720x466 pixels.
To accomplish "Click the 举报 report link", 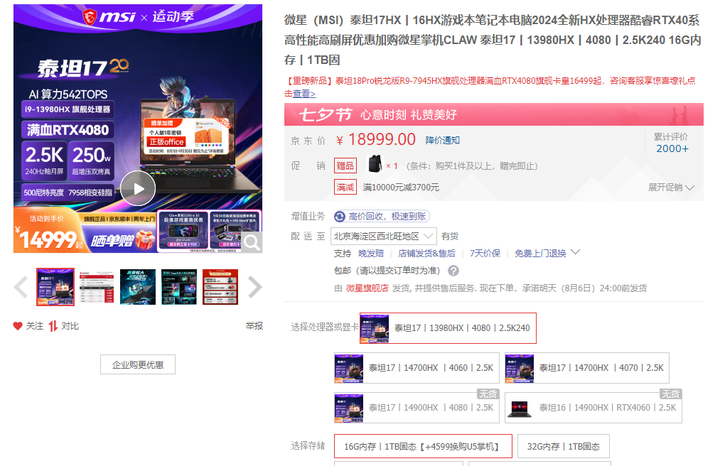I will [x=254, y=326].
